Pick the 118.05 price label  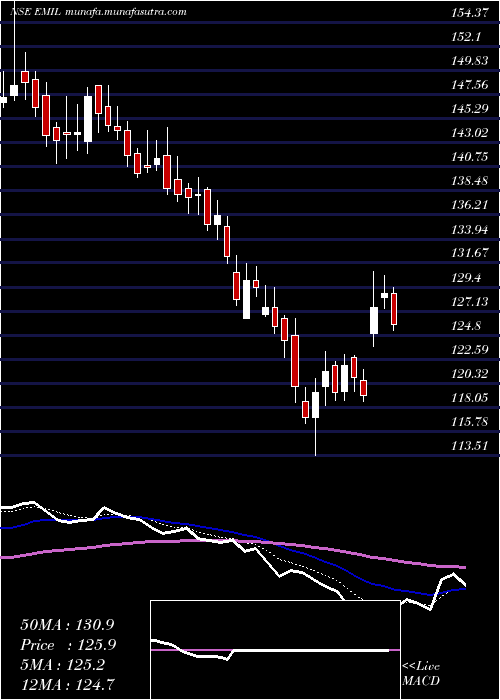pyautogui.click(x=469, y=398)
